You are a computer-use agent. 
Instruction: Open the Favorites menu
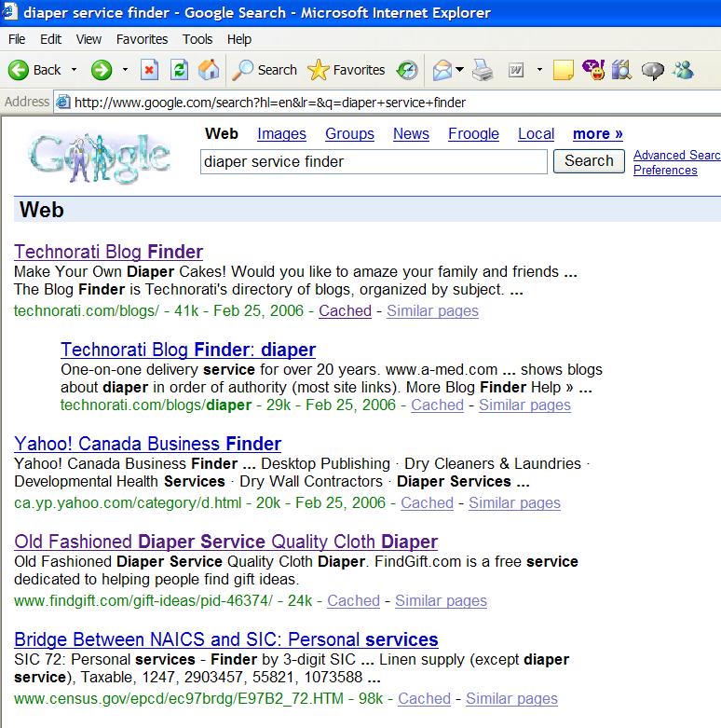tap(142, 39)
